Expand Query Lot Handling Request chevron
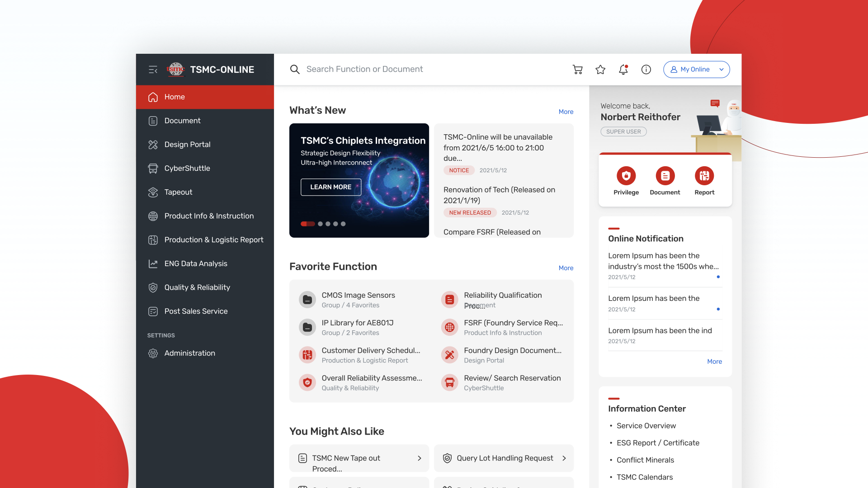Image resolution: width=868 pixels, height=488 pixels. coord(564,458)
